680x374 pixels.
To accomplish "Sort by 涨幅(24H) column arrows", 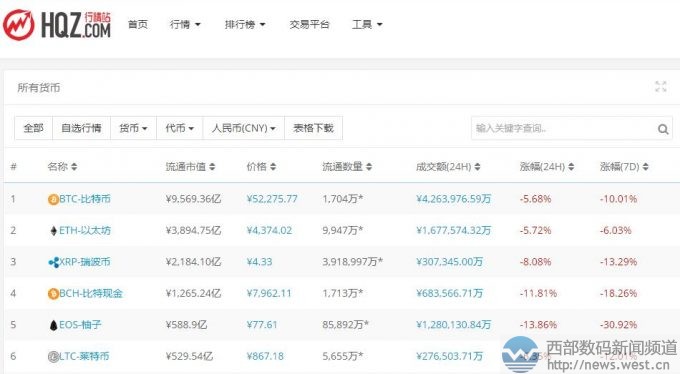I will click(x=571, y=167).
